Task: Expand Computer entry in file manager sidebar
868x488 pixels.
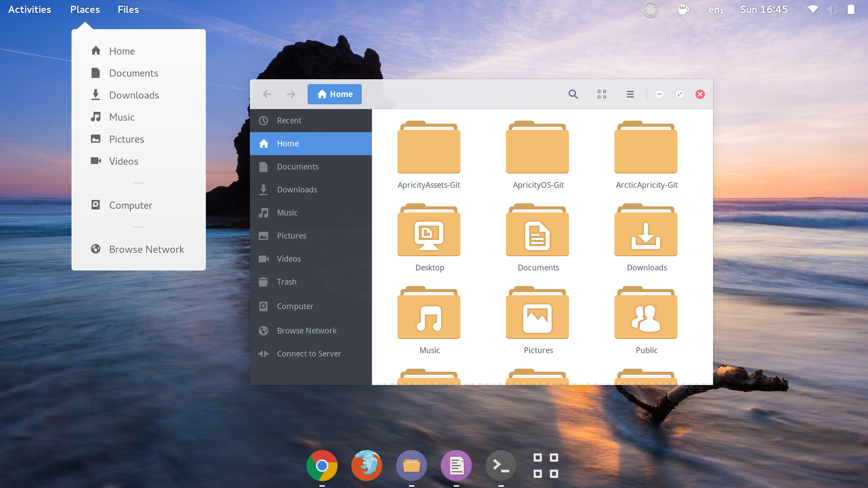Action: (x=295, y=306)
